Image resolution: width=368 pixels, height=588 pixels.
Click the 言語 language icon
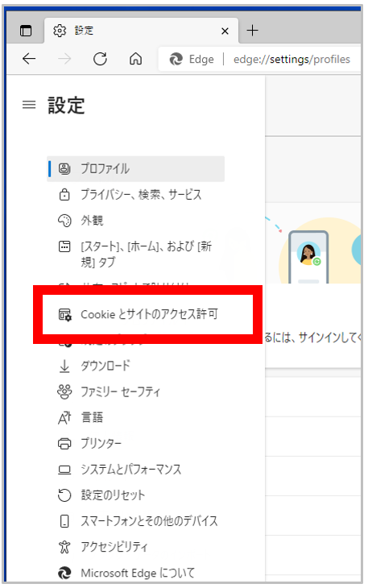64,417
